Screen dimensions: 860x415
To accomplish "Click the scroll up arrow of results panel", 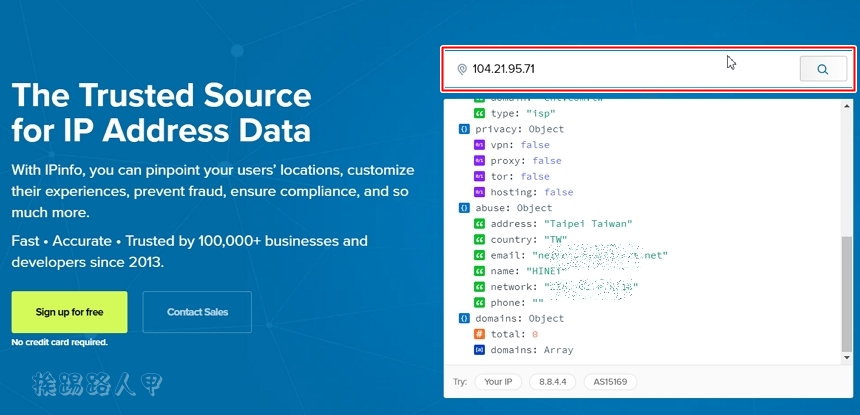I will 847,105.
